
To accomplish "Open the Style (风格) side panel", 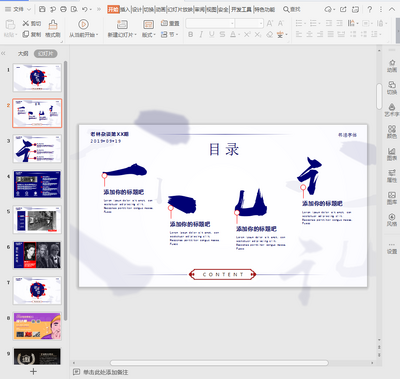I will pos(392,220).
